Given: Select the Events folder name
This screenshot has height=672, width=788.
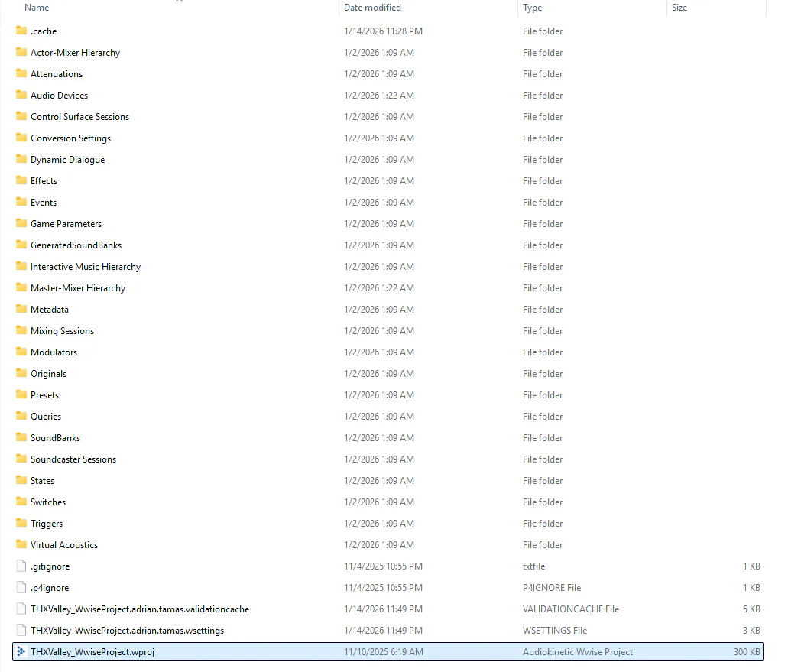Looking at the screenshot, I should [44, 202].
